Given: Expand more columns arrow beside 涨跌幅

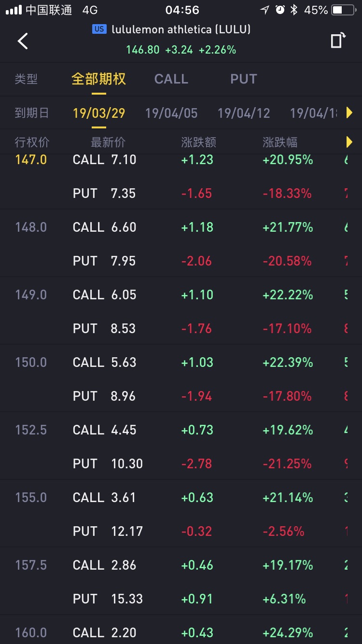Looking at the screenshot, I should tap(349, 142).
